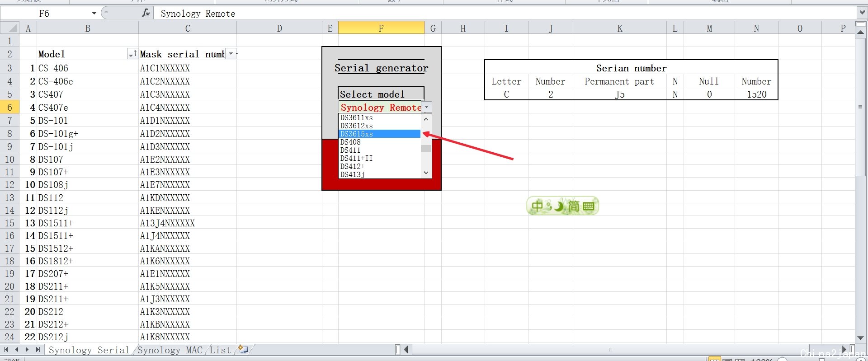Select row 15 header
Image resolution: width=868 pixels, height=361 pixels.
click(9, 223)
